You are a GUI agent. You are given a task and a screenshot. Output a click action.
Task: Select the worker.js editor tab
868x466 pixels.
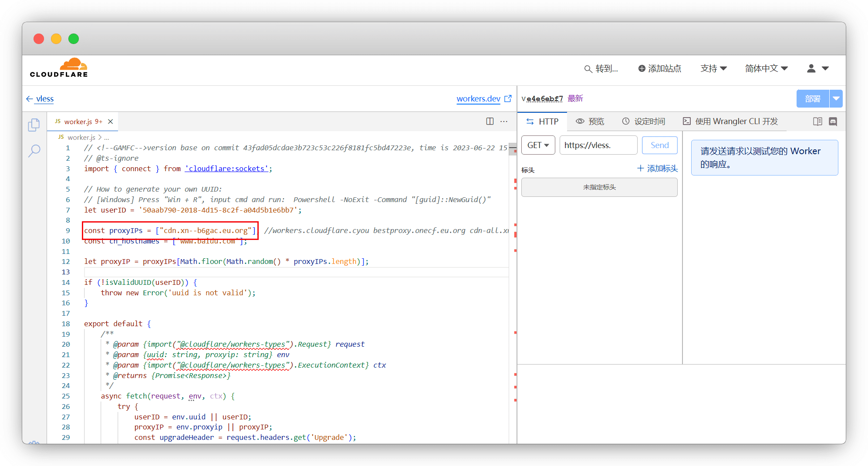(83, 122)
